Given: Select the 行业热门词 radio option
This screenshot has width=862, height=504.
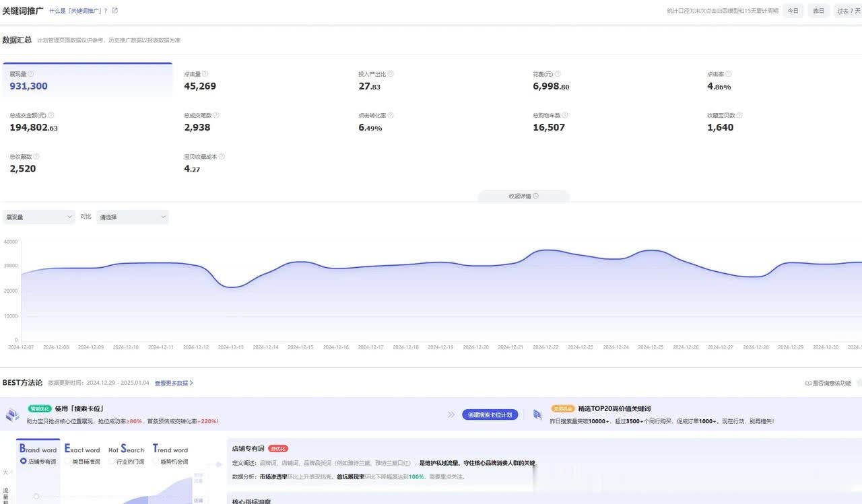Looking at the screenshot, I should (112, 462).
